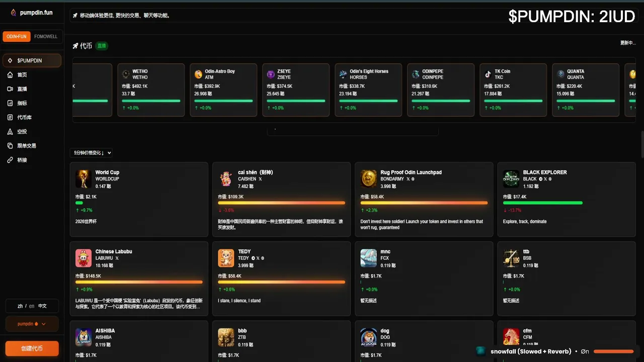Open the 空投 airdrop triangle icon

click(x=10, y=132)
